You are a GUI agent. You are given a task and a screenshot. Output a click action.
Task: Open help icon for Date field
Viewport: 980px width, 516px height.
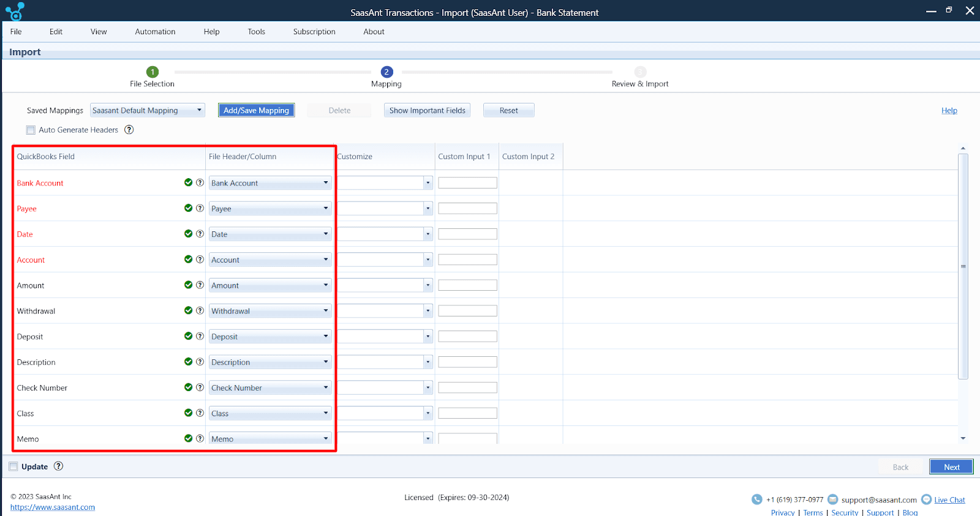200,234
